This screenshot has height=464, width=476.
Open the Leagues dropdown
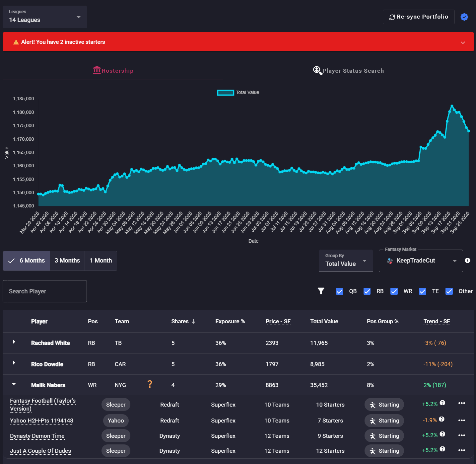pos(45,17)
